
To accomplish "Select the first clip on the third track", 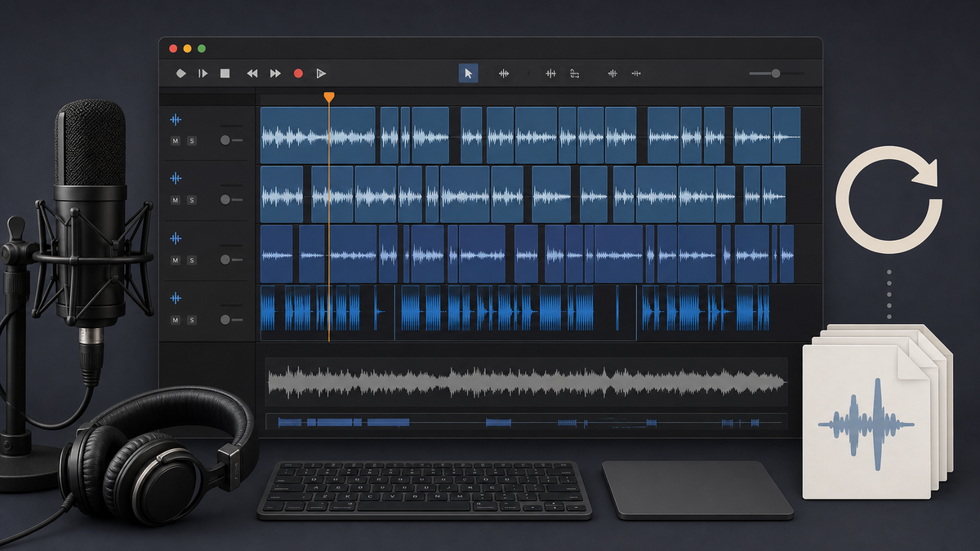I will (277, 254).
